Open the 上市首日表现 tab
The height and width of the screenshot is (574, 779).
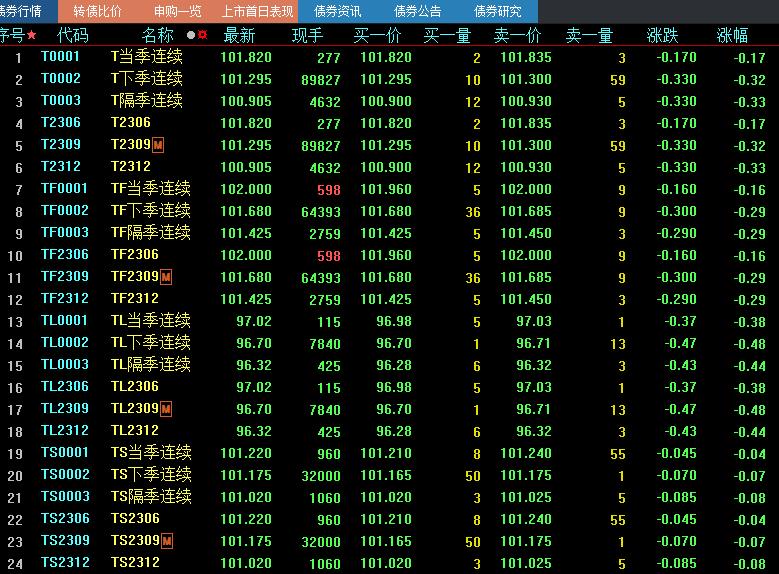tap(257, 11)
